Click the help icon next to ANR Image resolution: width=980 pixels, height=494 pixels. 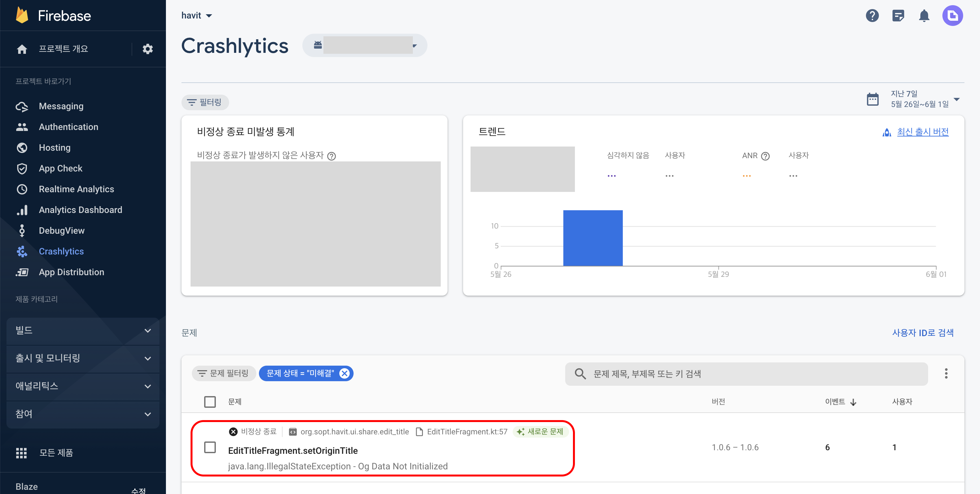tap(765, 156)
